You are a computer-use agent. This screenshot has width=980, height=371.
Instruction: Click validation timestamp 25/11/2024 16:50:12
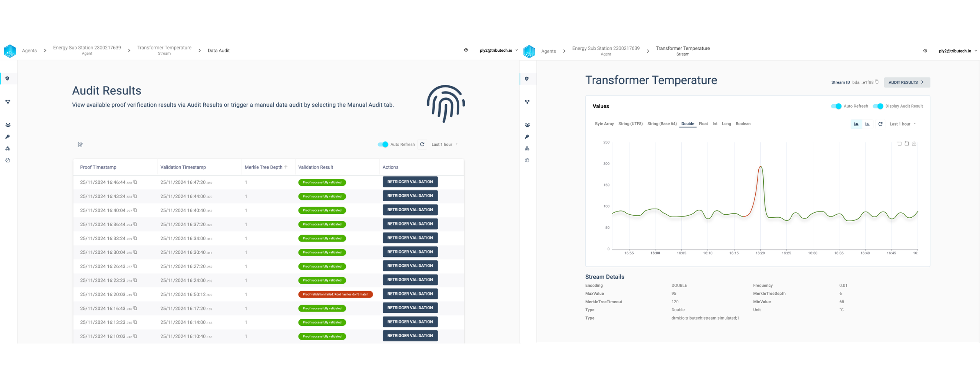click(x=186, y=294)
